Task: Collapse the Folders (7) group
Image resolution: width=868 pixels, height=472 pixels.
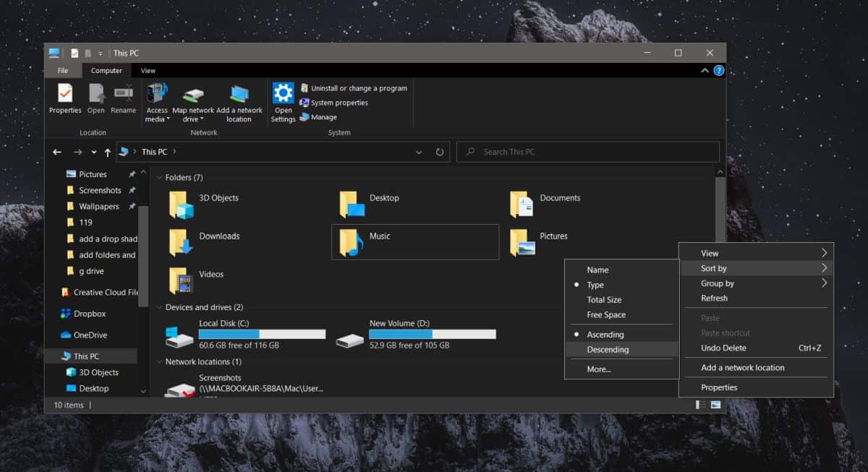Action: [x=159, y=178]
